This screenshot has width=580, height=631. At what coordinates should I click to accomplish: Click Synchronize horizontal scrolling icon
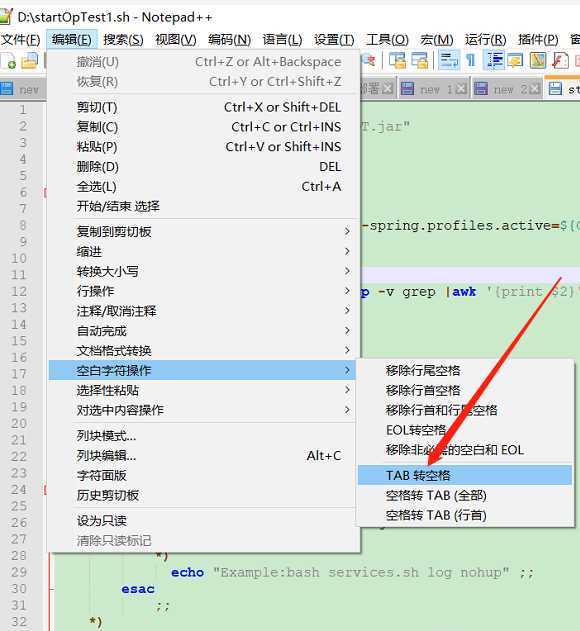(419, 61)
